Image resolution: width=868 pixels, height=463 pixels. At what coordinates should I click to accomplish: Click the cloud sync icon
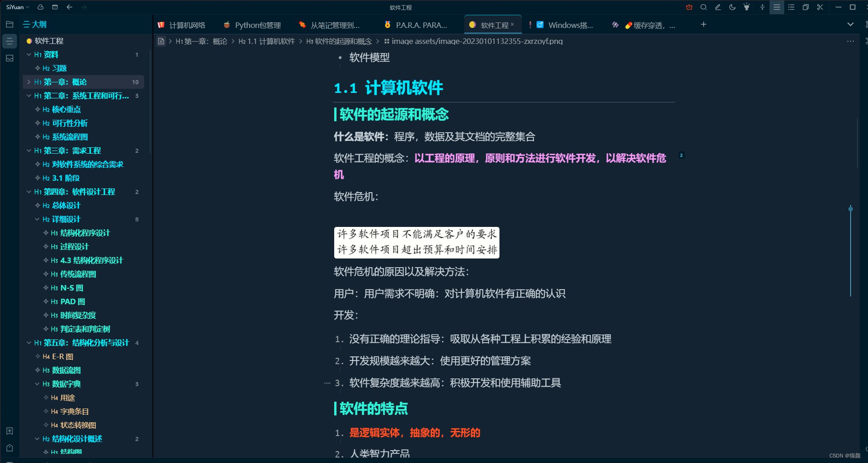[x=40, y=7]
